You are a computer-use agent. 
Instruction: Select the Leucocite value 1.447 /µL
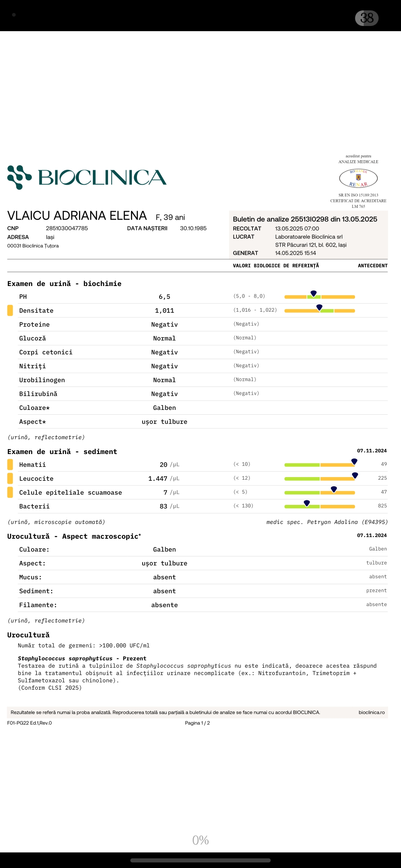(164, 479)
